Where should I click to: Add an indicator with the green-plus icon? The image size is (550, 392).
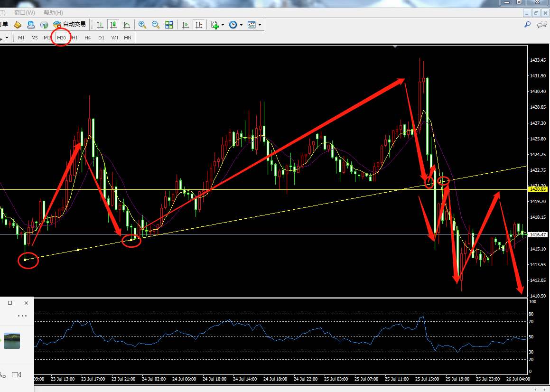[215, 25]
